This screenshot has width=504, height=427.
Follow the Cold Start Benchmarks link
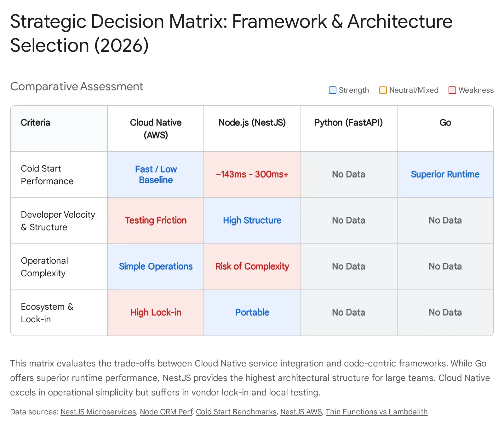coord(236,412)
